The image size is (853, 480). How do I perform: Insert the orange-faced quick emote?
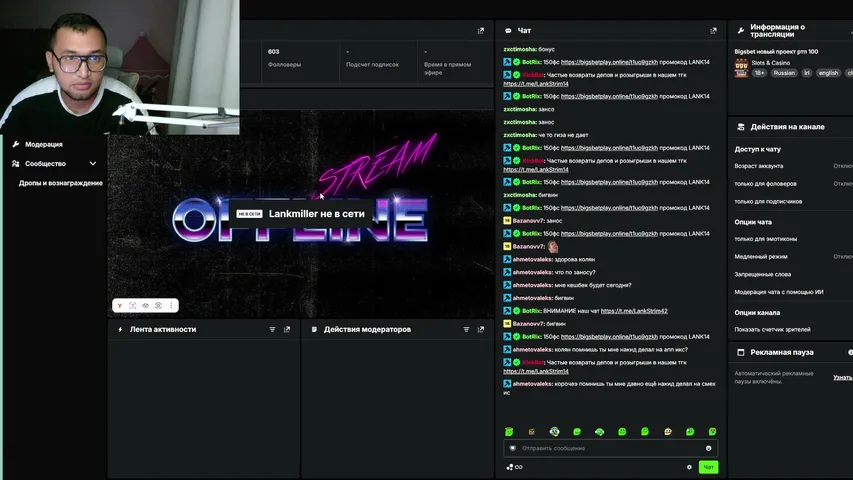click(667, 432)
